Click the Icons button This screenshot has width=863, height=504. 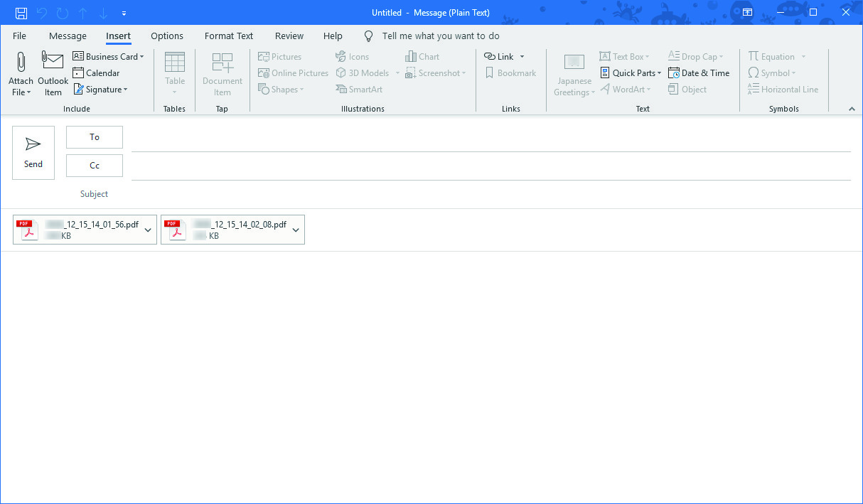pyautogui.click(x=352, y=56)
